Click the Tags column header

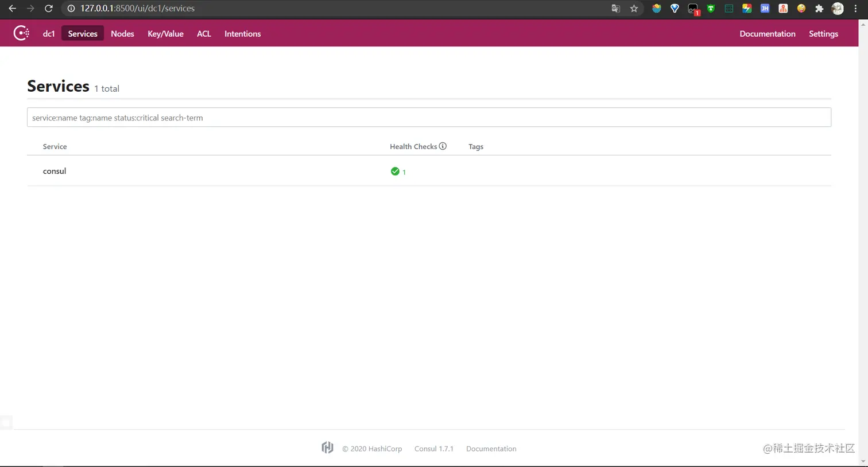coord(476,146)
